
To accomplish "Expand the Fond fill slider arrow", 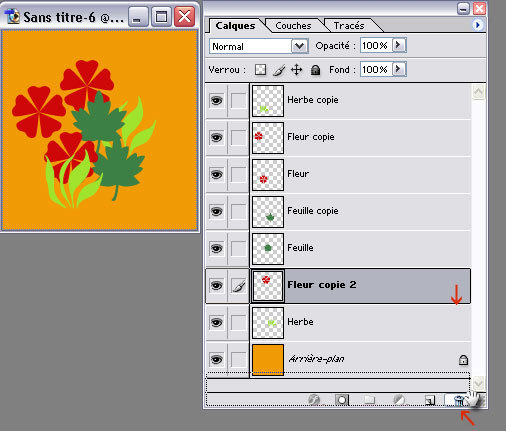I will click(x=399, y=69).
